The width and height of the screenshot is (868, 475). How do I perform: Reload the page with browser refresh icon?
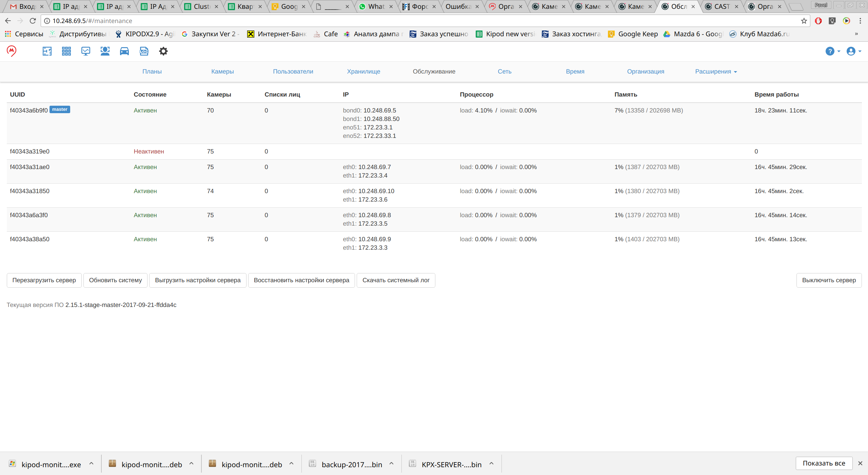[33, 21]
